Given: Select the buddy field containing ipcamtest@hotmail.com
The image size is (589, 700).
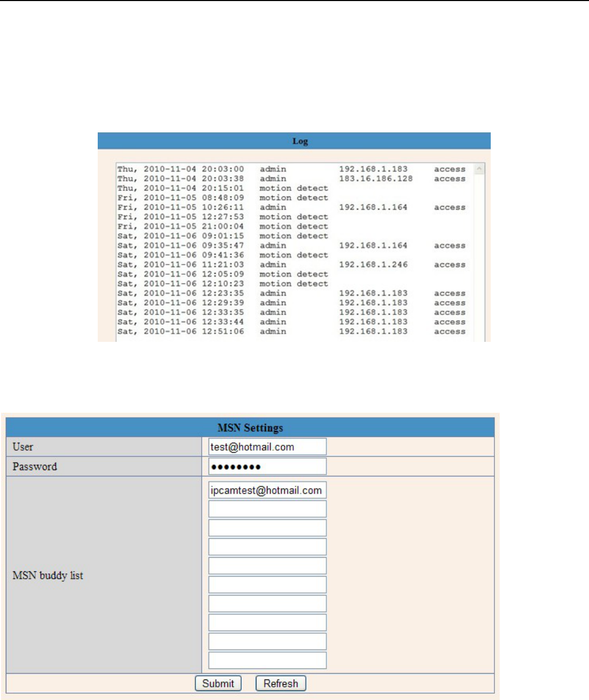Looking at the screenshot, I should (x=267, y=490).
